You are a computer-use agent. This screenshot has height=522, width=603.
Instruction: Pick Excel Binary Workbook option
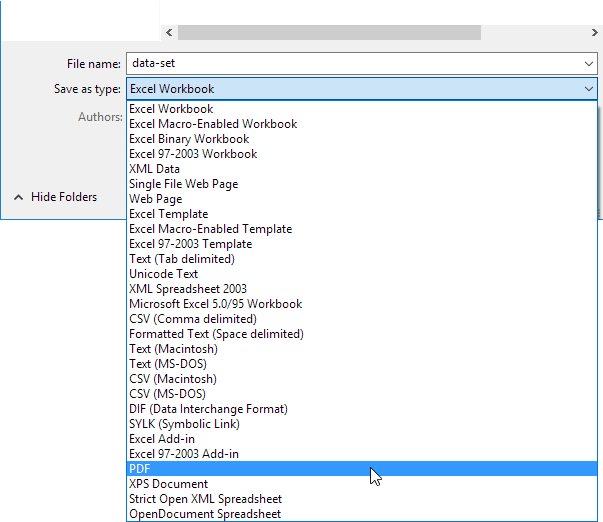[361, 139]
